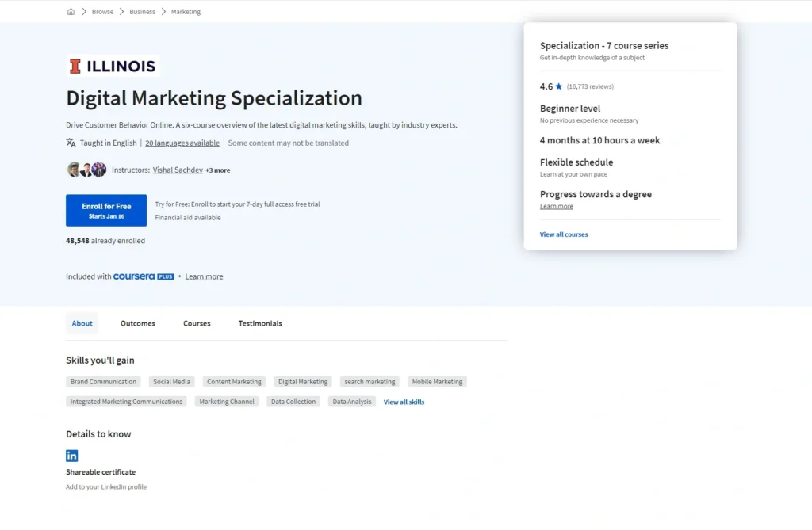This screenshot has width=812, height=530.
Task: Click Learn more under Progress towards degree
Action: pos(556,206)
